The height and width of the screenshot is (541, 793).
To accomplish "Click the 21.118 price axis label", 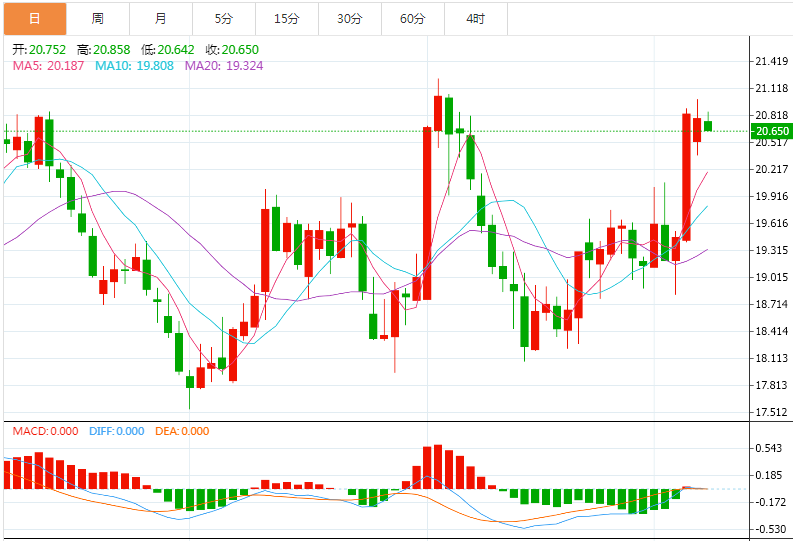I will [771, 88].
